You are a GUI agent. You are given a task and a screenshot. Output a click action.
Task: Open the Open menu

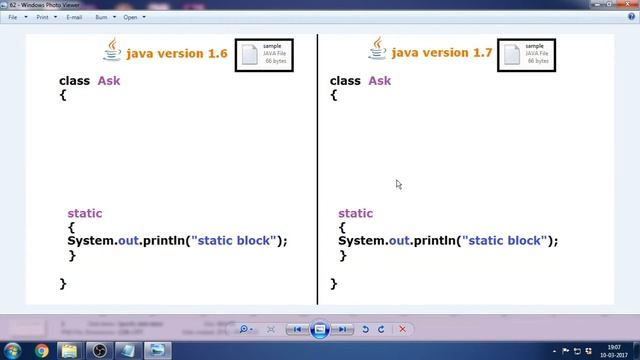(130, 17)
